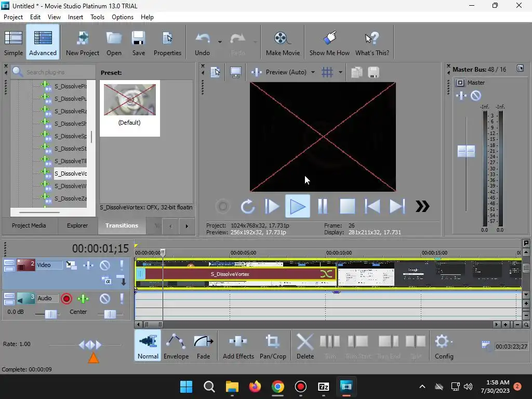Screen dimensions: 532x399
Task: Play the timeline
Action: click(x=298, y=206)
